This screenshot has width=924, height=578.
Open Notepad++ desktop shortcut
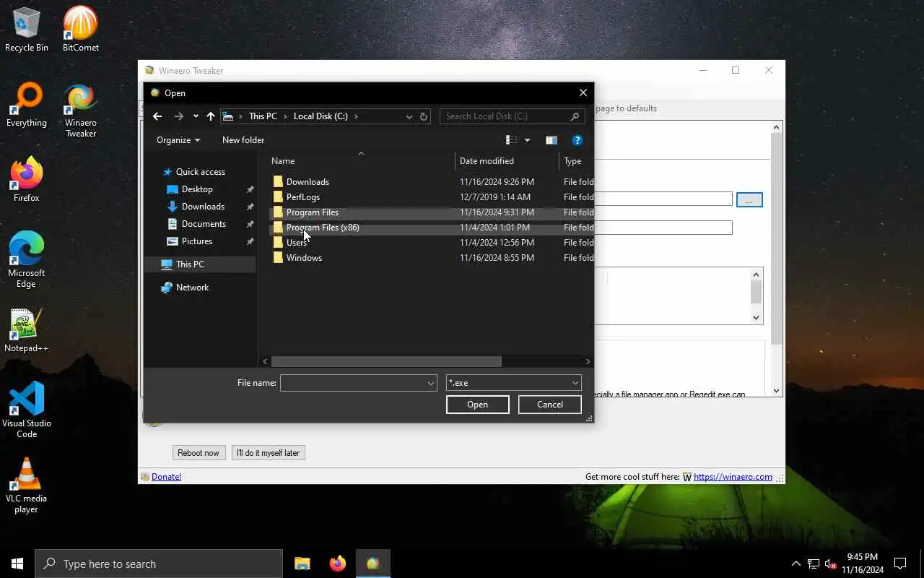(27, 331)
